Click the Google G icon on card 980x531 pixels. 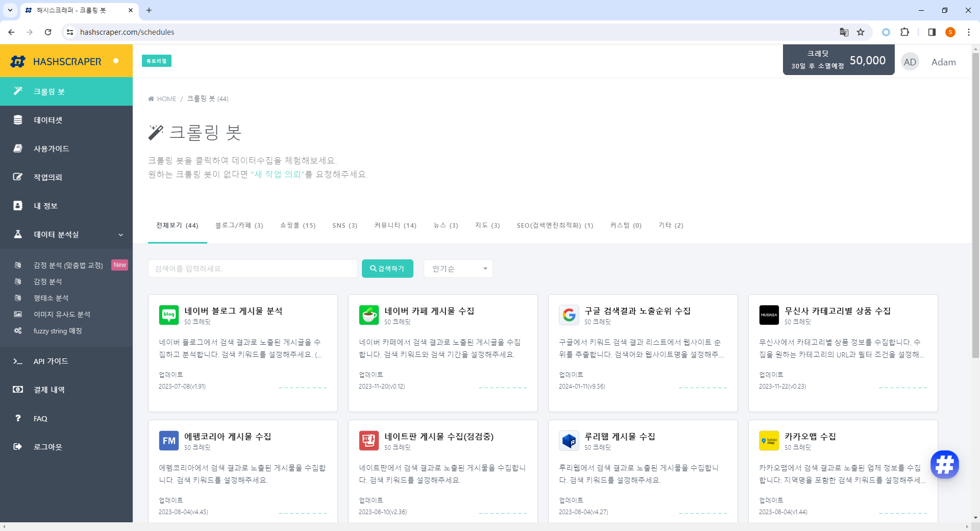(569, 315)
